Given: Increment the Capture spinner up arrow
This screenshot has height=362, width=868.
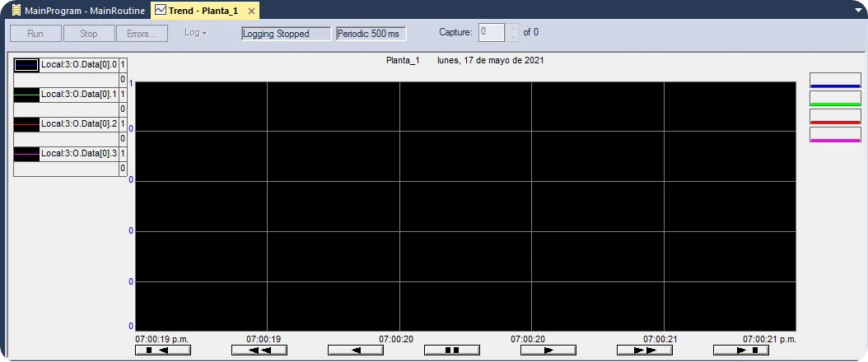Looking at the screenshot, I should tap(513, 28).
